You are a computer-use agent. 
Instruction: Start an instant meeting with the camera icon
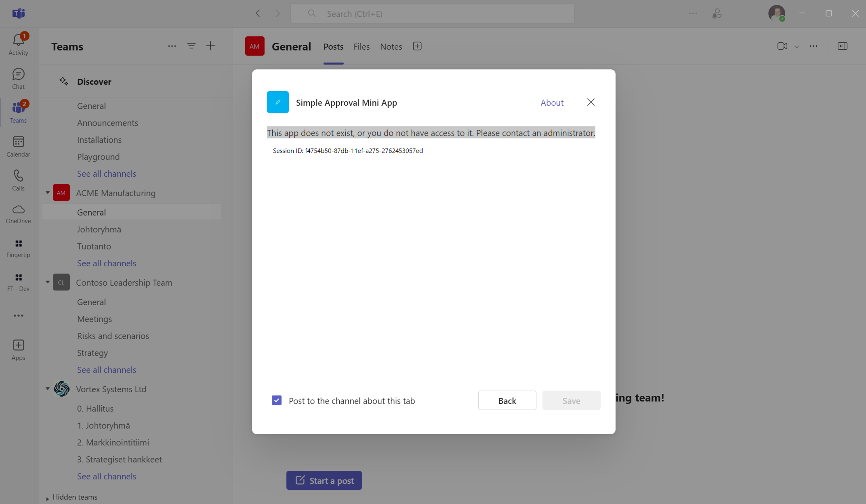(x=783, y=46)
